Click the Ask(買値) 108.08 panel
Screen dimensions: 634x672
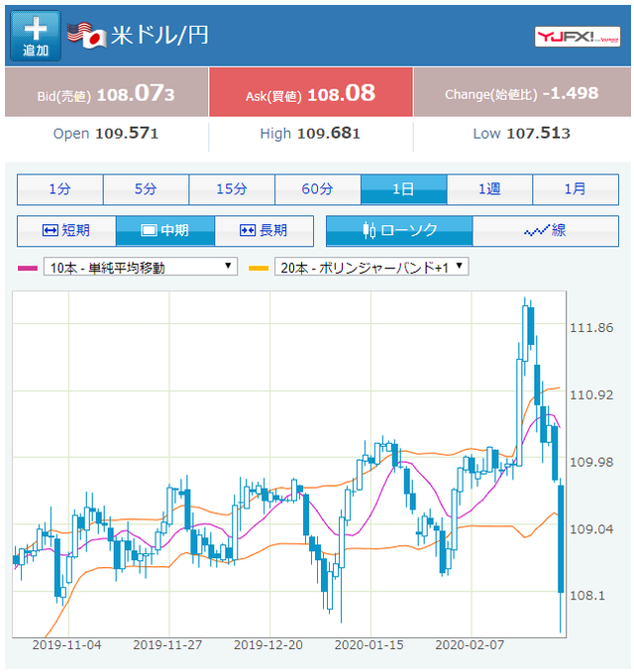[x=311, y=92]
